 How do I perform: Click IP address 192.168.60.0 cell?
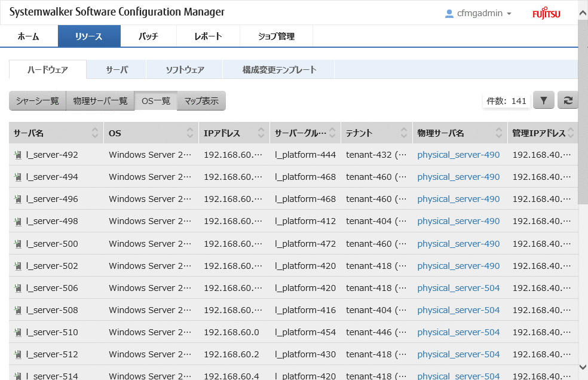point(234,332)
